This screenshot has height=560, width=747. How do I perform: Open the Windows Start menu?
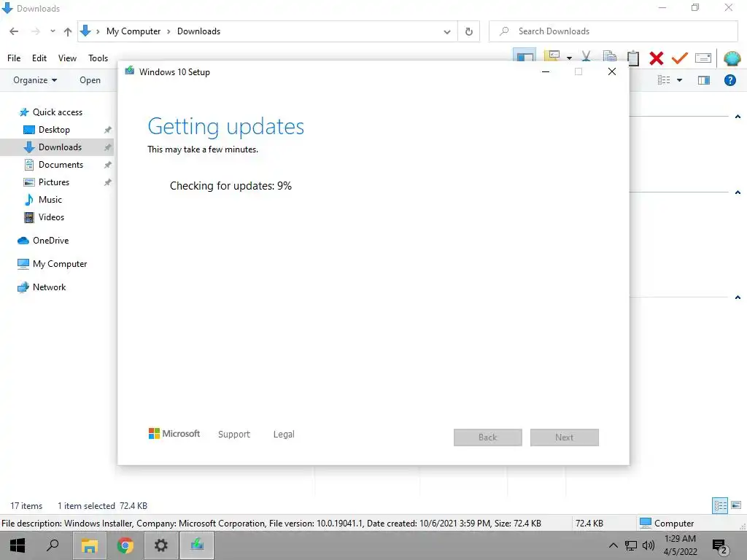[18, 545]
